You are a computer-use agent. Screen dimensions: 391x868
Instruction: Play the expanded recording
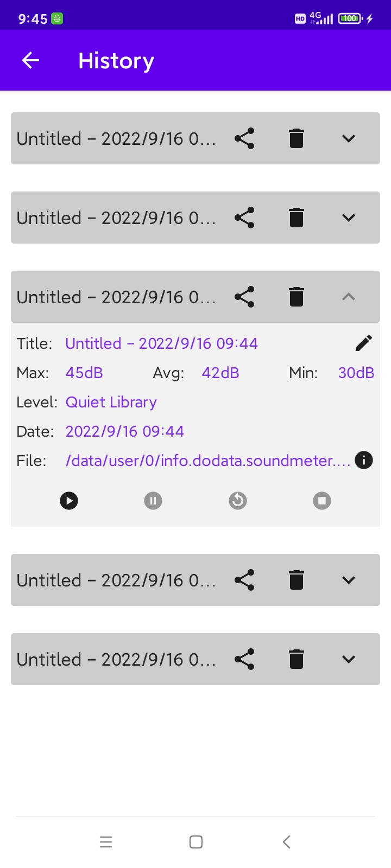pos(69,500)
